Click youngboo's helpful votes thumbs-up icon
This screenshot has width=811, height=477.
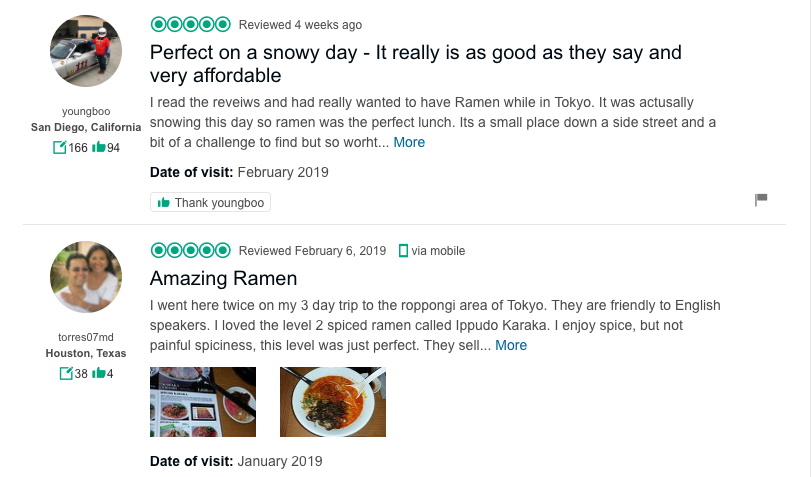point(98,147)
